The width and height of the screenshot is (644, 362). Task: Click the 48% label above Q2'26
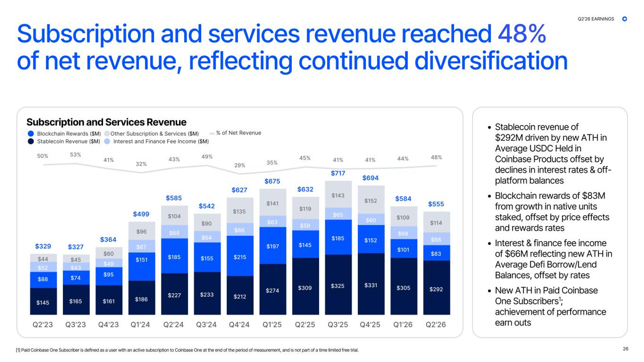pyautogui.click(x=436, y=157)
